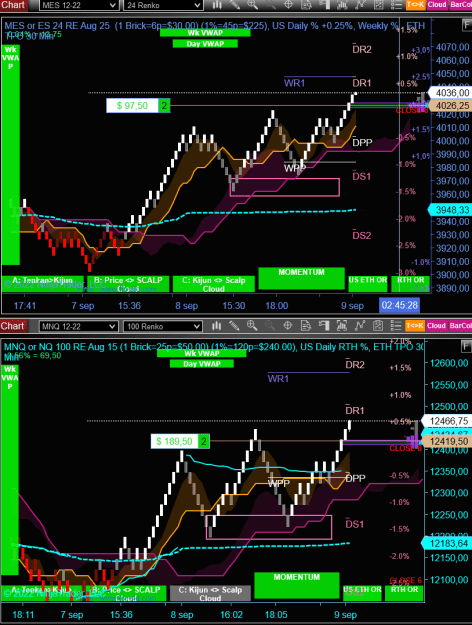Activate the crosshair tool in MNQ chart toolbar
The image size is (472, 625).
(x=288, y=326)
